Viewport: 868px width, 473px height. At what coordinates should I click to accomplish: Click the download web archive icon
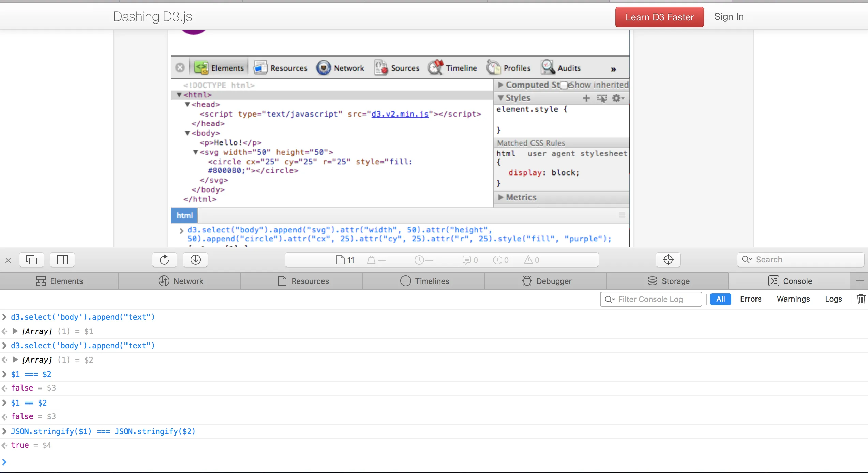(x=195, y=260)
